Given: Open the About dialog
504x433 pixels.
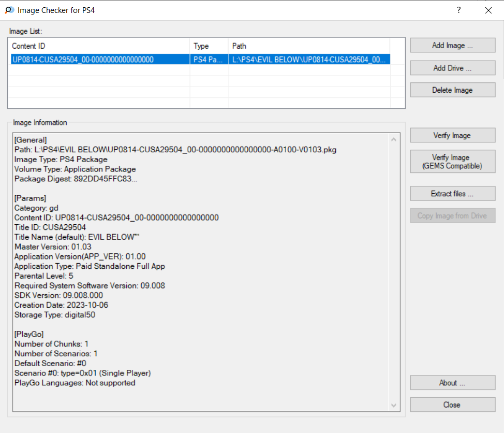Looking at the screenshot, I should tap(453, 383).
